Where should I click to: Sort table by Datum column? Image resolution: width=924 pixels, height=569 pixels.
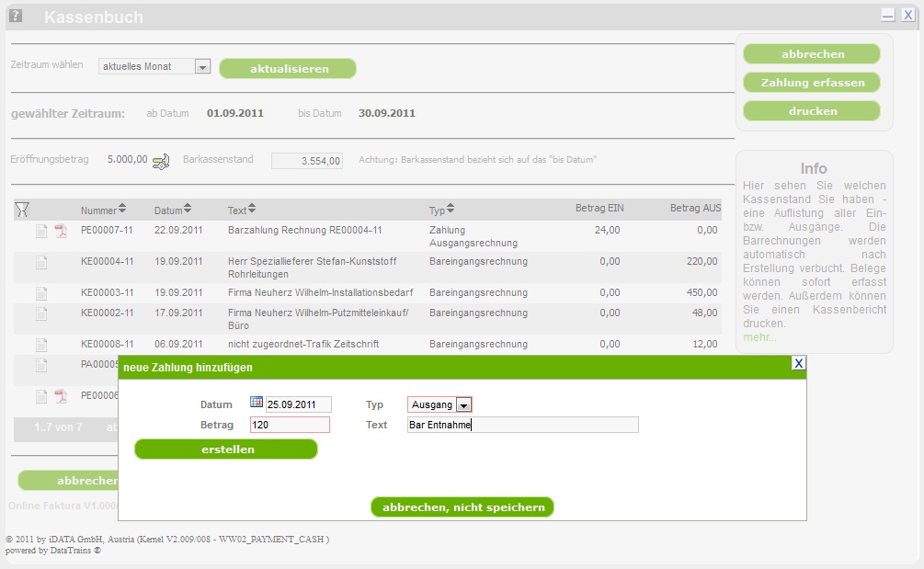click(188, 208)
